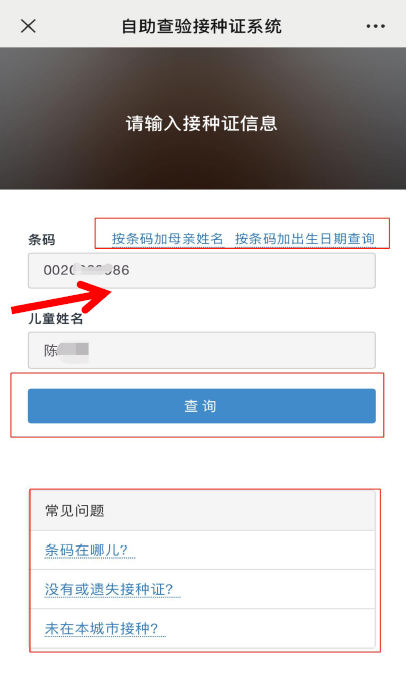Focus the 条码 input box
The height and width of the screenshot is (696, 408).
click(x=202, y=271)
